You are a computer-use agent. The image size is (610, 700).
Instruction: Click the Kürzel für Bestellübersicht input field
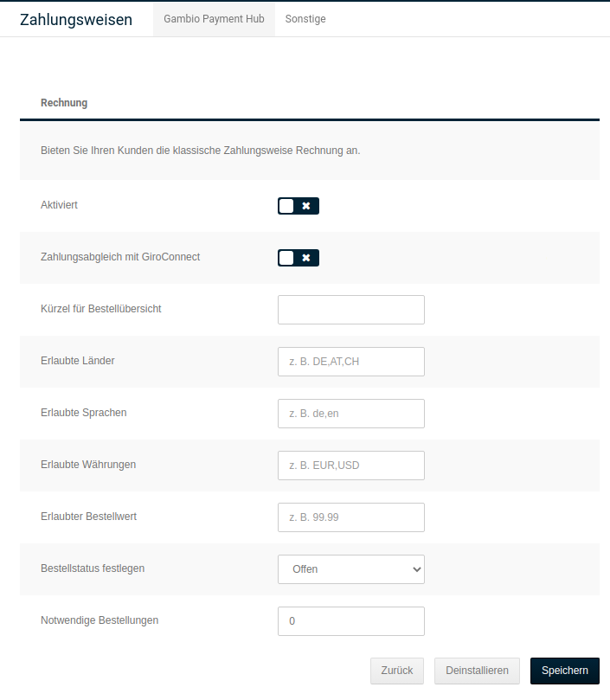click(x=350, y=310)
